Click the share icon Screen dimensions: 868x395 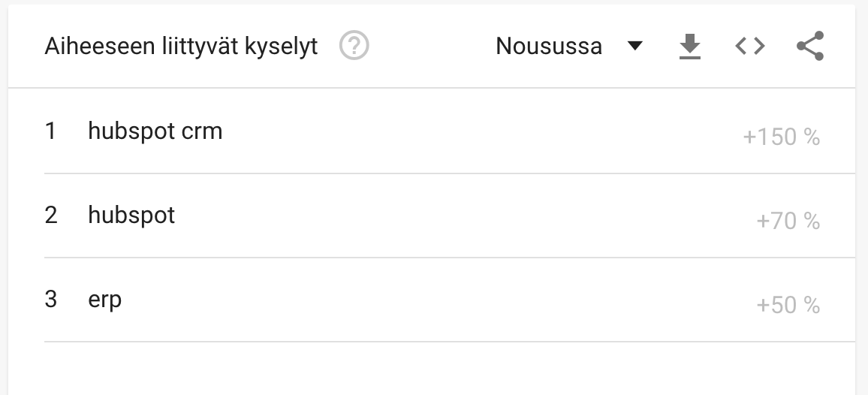coord(810,46)
